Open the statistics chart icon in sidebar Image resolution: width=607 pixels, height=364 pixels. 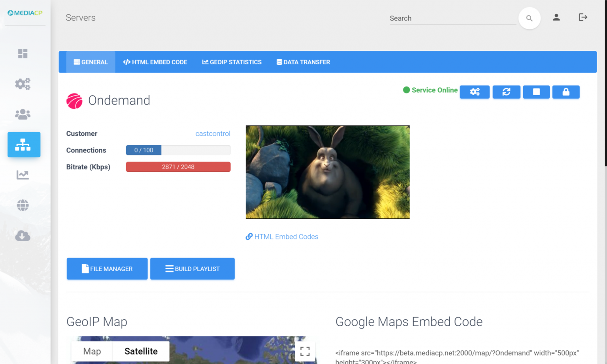pyautogui.click(x=23, y=175)
